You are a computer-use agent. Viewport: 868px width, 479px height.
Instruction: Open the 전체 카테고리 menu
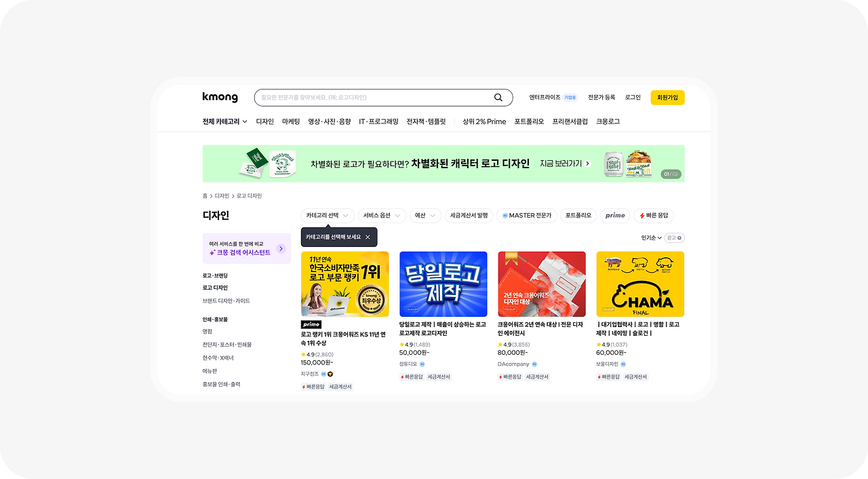(224, 121)
